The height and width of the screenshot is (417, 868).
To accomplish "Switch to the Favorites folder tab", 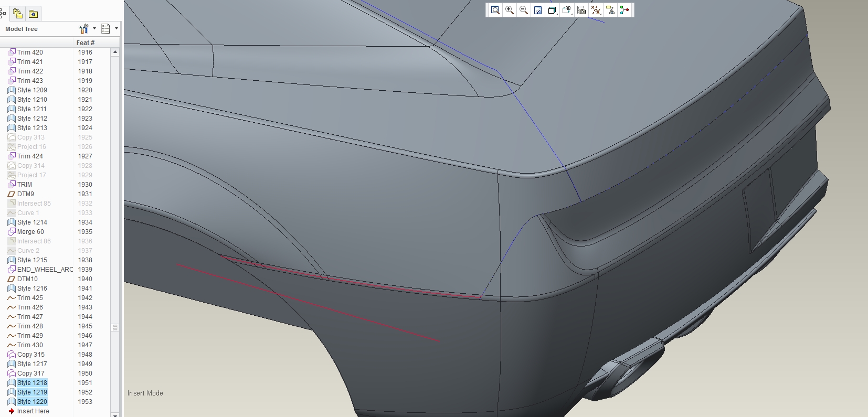I will (x=33, y=14).
